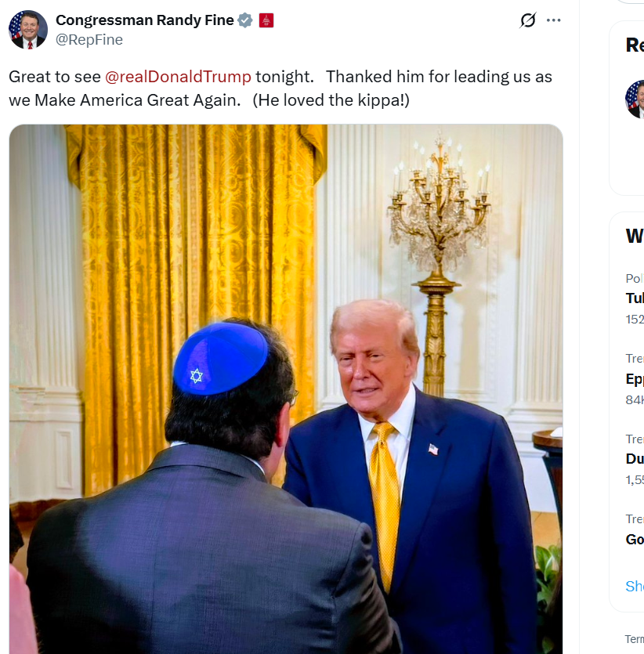The height and width of the screenshot is (654, 644).
Task: Open the Terms footer link
Action: tap(635, 639)
